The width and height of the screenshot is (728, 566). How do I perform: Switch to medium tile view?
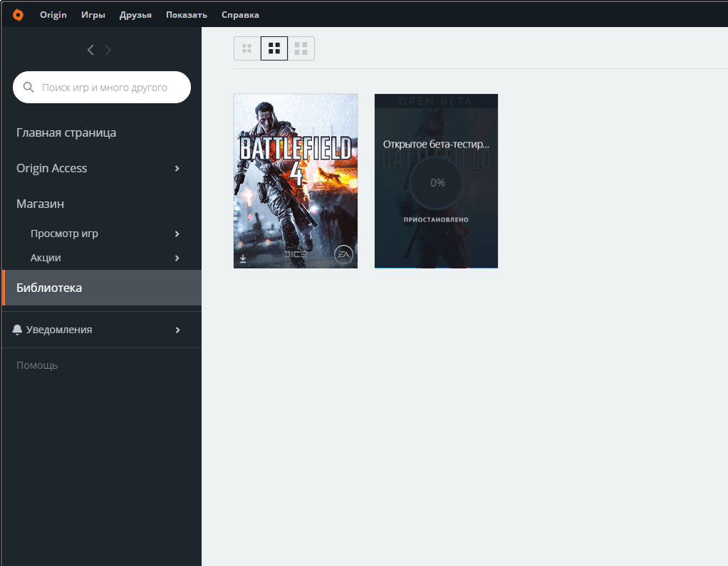[274, 48]
